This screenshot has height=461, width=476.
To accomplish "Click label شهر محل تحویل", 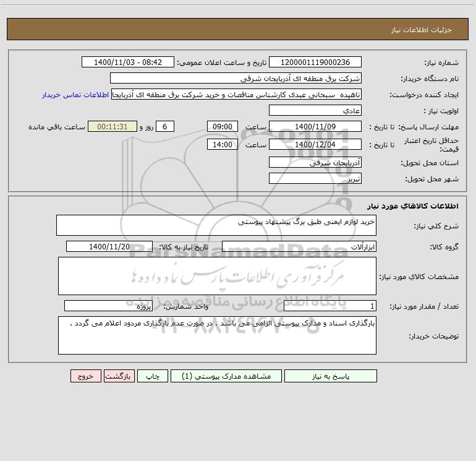I will tap(432, 179).
